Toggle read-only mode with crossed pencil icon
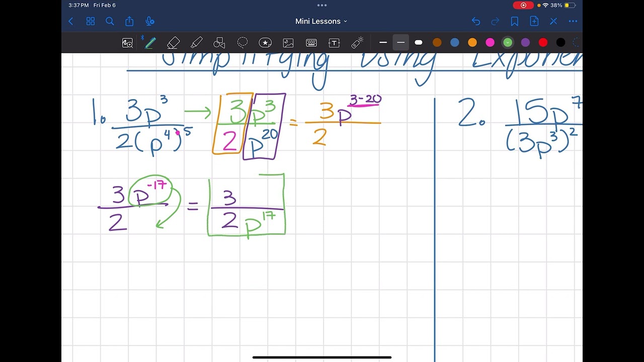This screenshot has width=644, height=362. 553,21
